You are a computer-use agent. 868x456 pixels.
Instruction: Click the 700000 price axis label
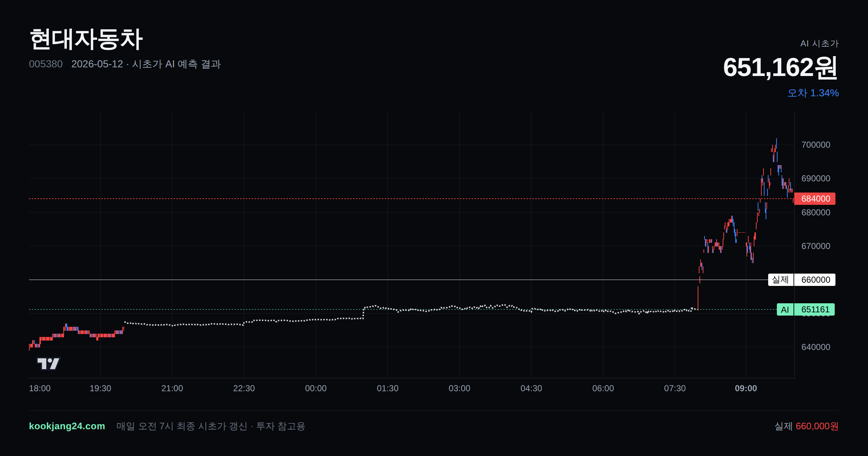click(x=816, y=145)
